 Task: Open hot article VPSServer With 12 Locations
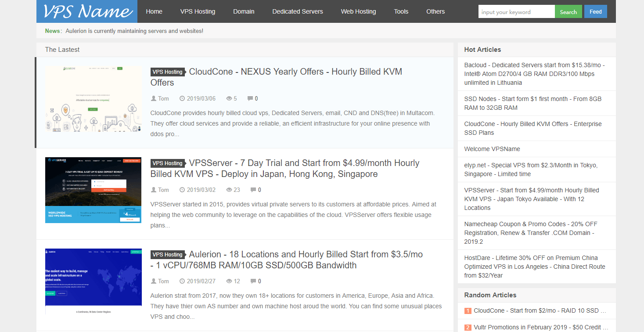pos(532,199)
